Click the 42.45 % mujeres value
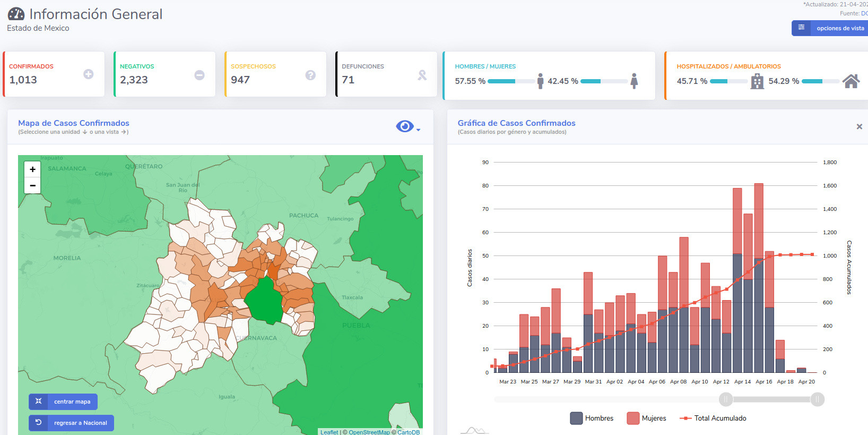This screenshot has width=868, height=435. (563, 81)
